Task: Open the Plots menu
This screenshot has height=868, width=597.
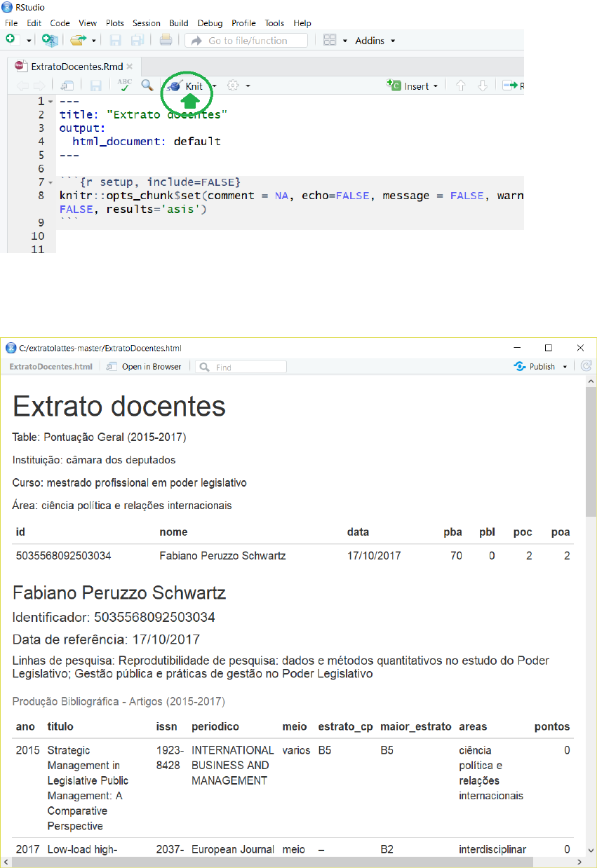Action: [116, 23]
